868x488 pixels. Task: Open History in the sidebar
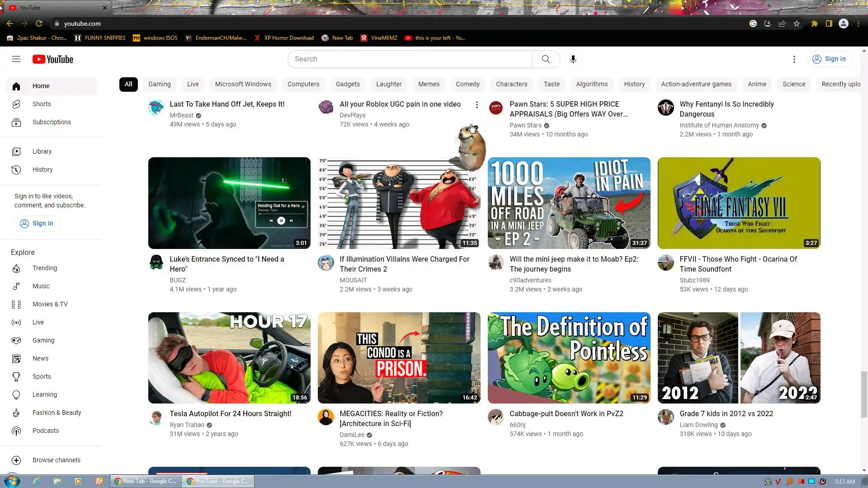[42, 169]
